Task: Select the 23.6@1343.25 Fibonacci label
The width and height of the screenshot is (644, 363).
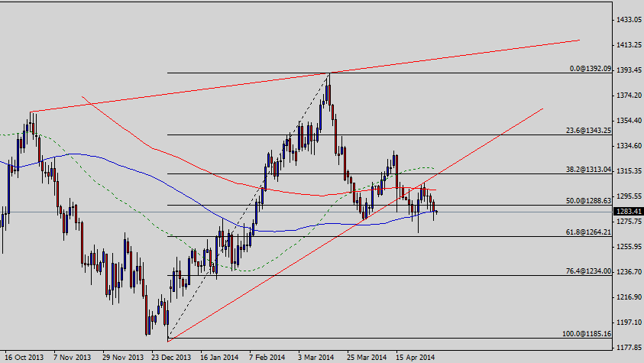Action: pyautogui.click(x=589, y=130)
